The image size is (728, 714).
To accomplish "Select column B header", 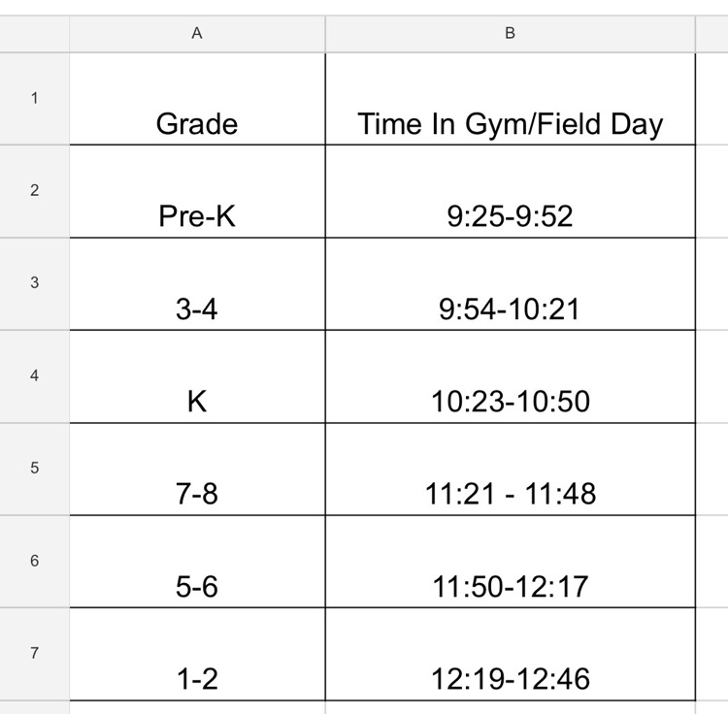I will coord(511,34).
